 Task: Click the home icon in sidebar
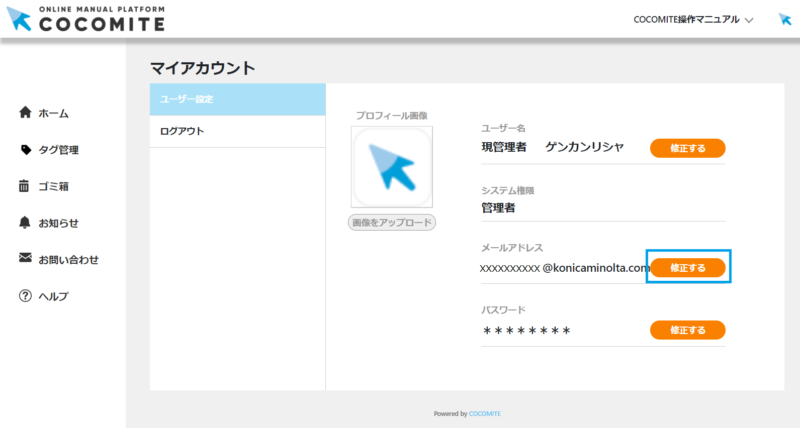coord(26,113)
